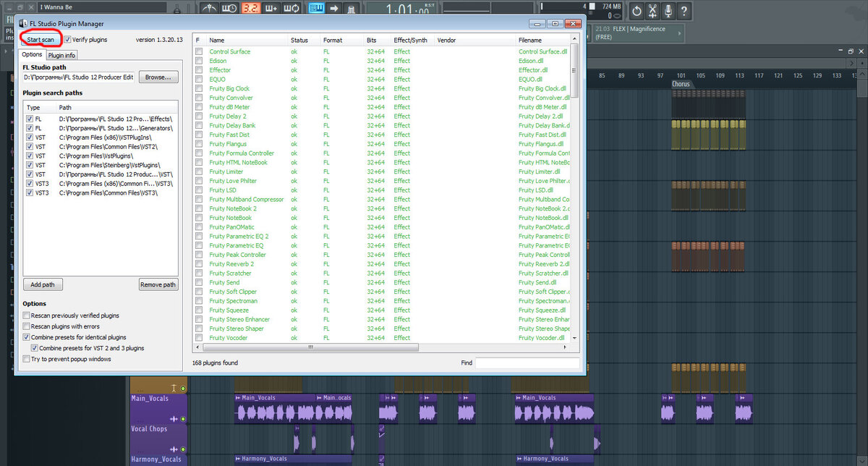This screenshot has width=868, height=466.
Task: Click the horizontal scrollbar of plugin list
Action: coord(312,347)
